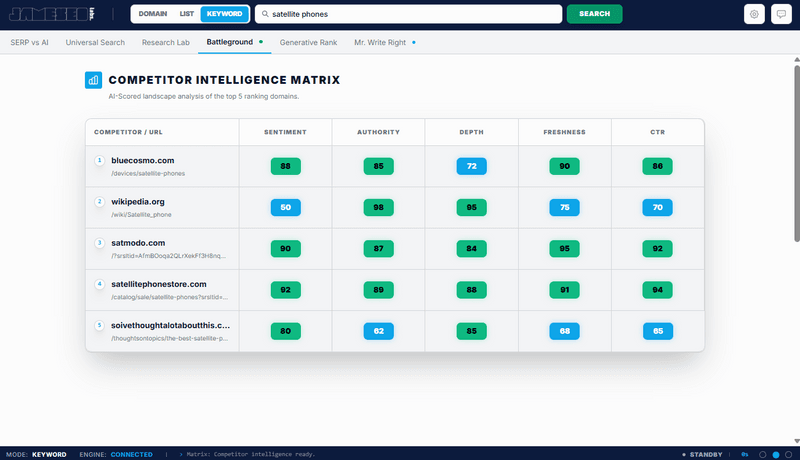Click the FRESHNESS column header
Viewport: 800px width, 460px height.
pyautogui.click(x=564, y=132)
